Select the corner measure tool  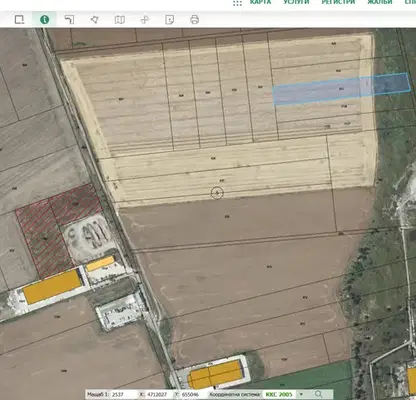click(69, 20)
